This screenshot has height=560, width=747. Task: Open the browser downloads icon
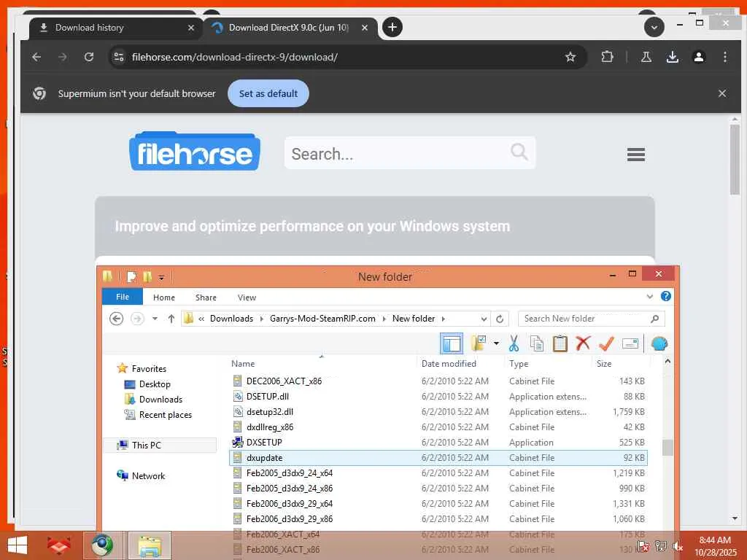pos(672,57)
